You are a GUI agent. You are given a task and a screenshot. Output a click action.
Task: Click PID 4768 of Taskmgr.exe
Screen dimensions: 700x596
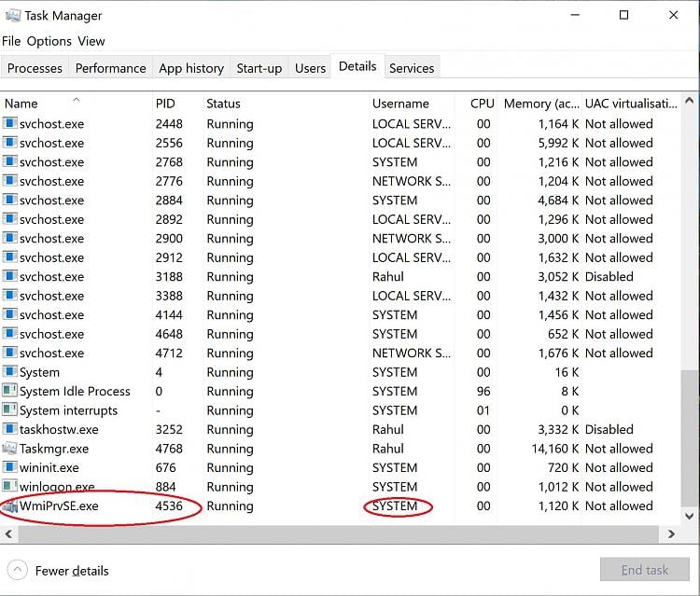tap(169, 449)
